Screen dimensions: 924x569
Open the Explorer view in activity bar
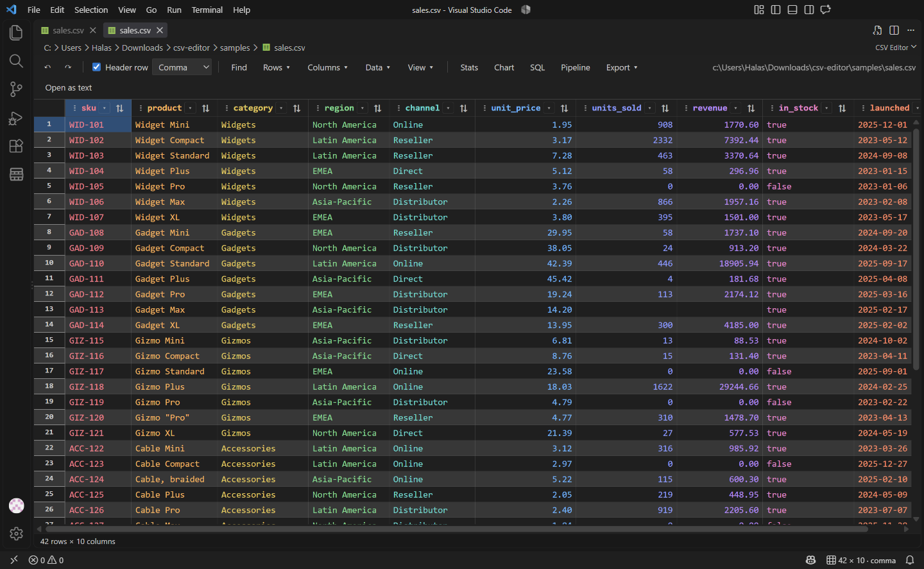16,33
